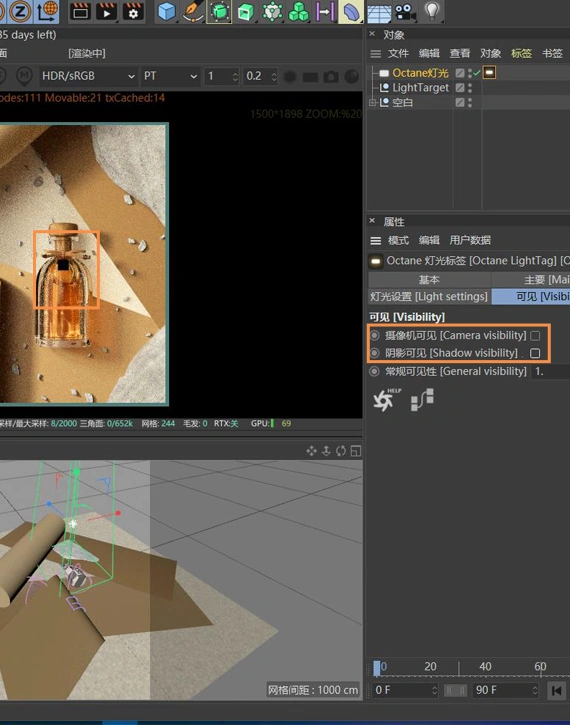Open the Attributes panel hamburger menu
Screen dimensions: 570x725
pos(375,241)
